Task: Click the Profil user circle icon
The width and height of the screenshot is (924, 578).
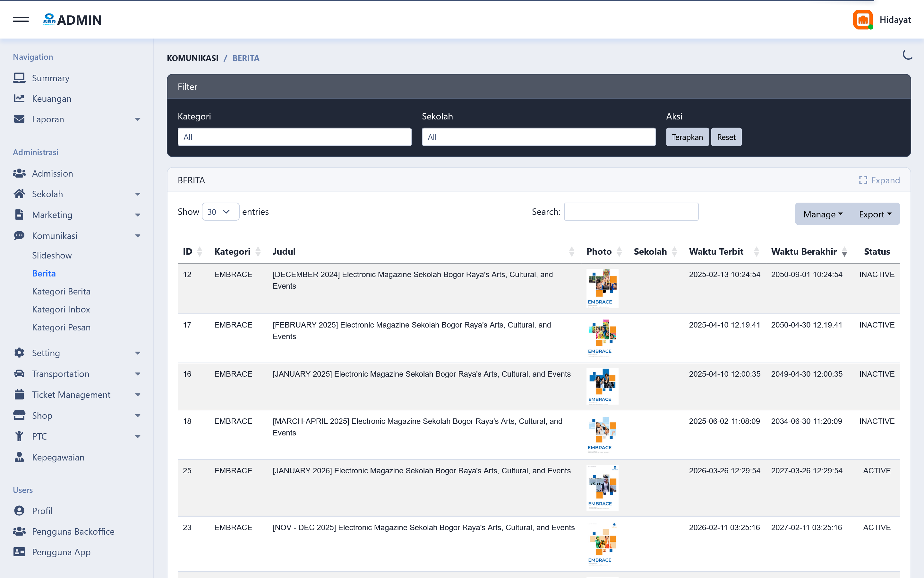Action: tap(19, 511)
